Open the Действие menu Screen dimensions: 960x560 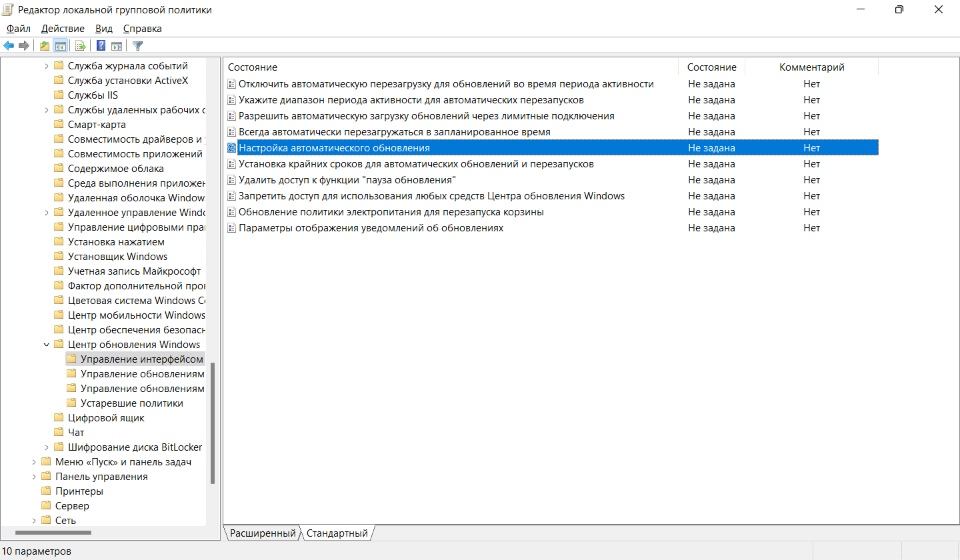[63, 29]
